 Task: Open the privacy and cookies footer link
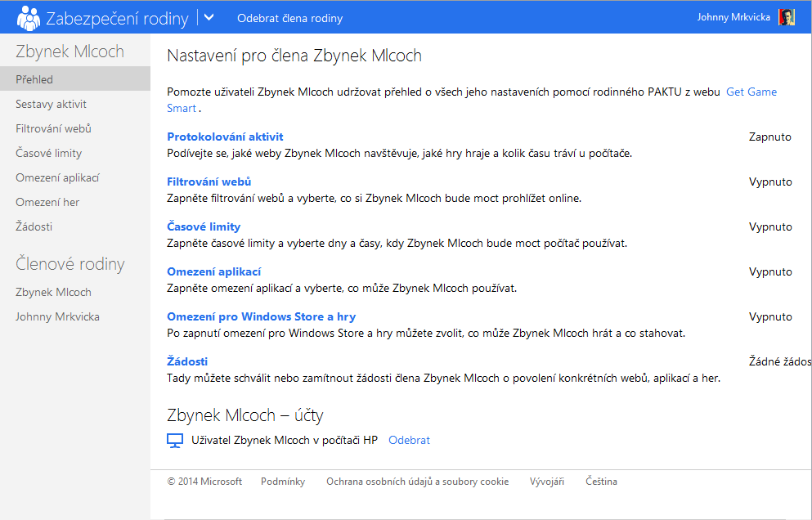point(417,482)
